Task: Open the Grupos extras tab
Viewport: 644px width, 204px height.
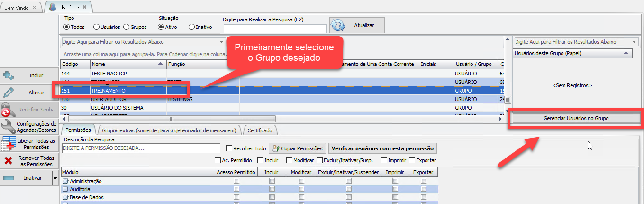Action: pyautogui.click(x=169, y=130)
